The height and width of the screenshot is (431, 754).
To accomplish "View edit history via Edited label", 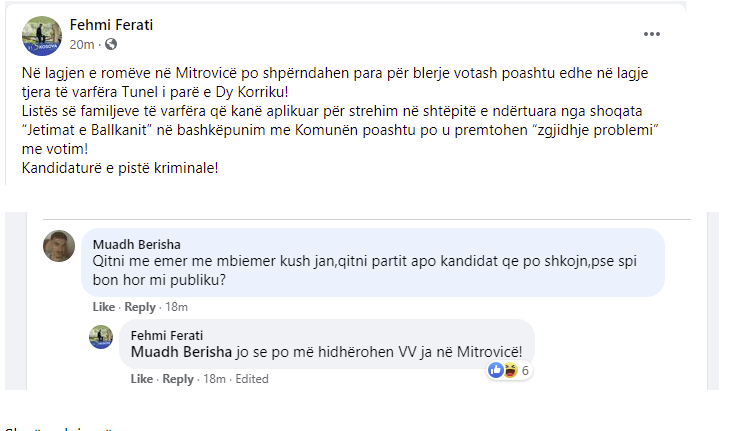I will (252, 379).
